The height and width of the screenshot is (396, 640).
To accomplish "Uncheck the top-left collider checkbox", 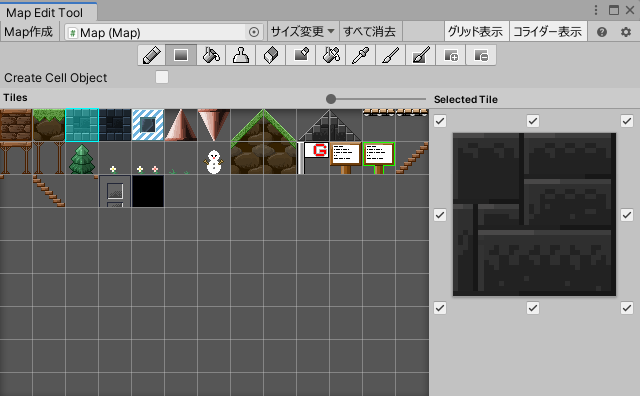I will point(440,121).
